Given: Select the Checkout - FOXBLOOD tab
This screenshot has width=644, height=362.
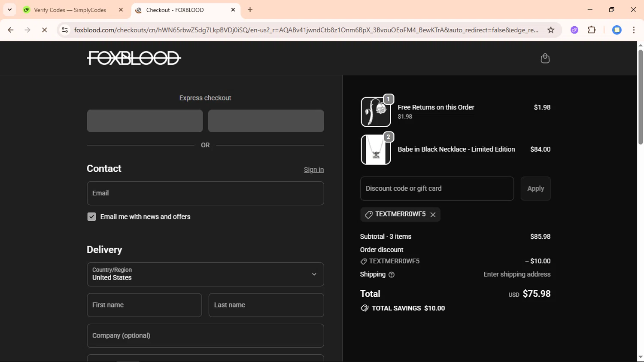Looking at the screenshot, I should tap(175, 10).
